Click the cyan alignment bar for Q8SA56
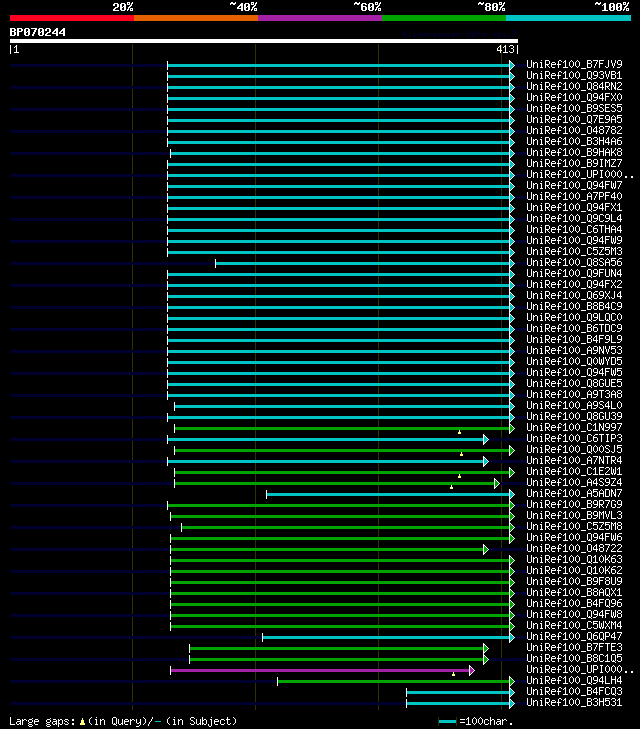The height and width of the screenshot is (729, 640). coord(363,264)
